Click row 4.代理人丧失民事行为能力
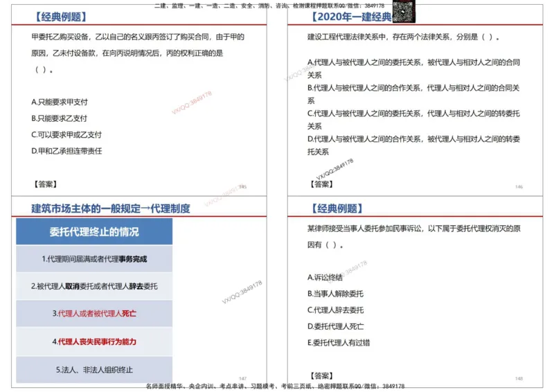The height and width of the screenshot is (392, 554). point(94,341)
